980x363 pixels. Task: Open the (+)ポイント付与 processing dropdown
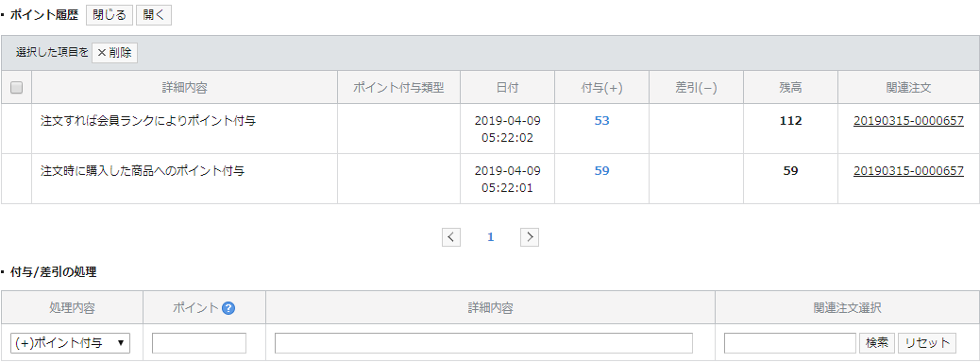(70, 343)
